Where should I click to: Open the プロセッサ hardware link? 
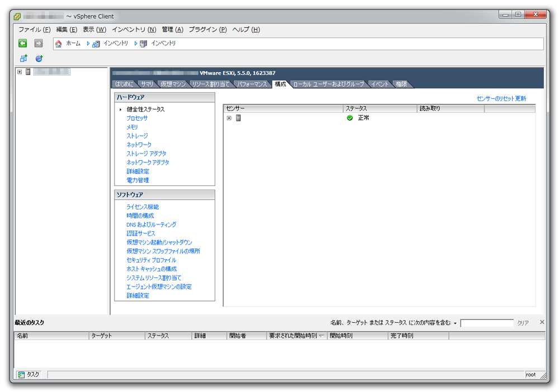137,118
